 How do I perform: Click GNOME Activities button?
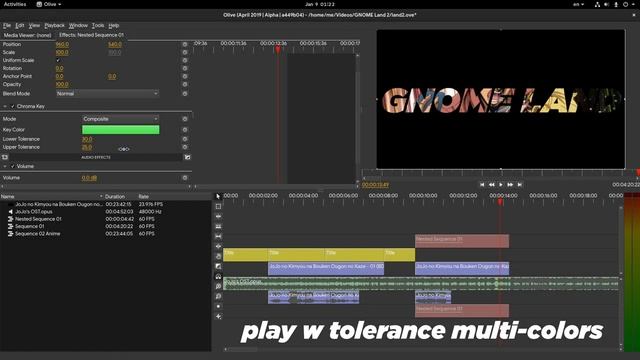(15, 4)
